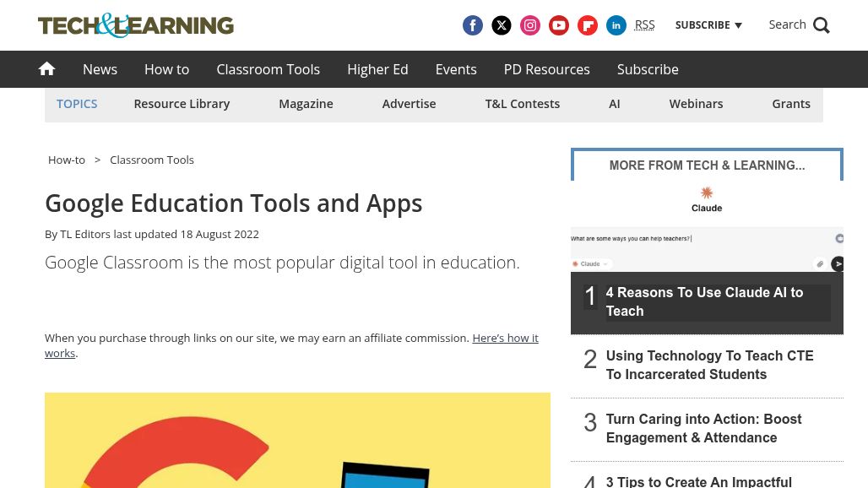
Task: Click the Google logo hero image
Action: [297, 441]
